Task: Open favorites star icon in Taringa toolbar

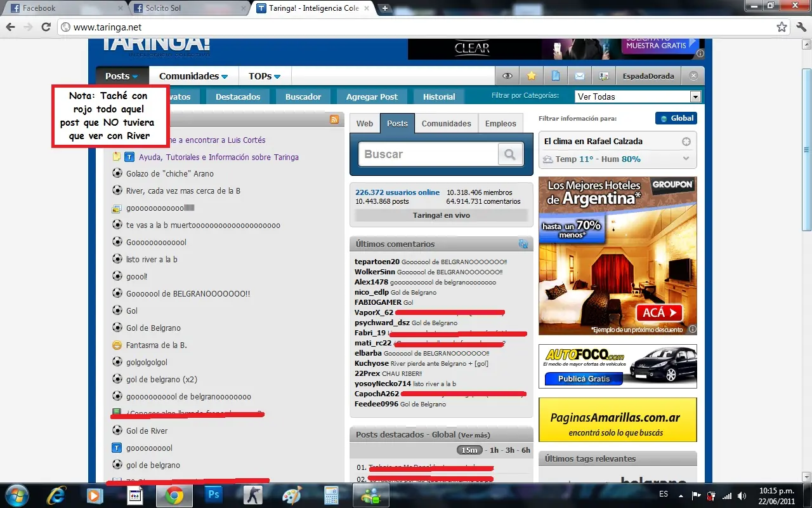Action: (x=532, y=76)
